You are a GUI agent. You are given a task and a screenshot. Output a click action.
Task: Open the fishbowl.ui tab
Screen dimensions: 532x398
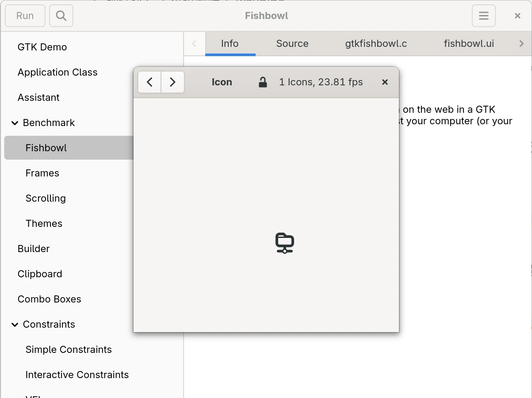(469, 44)
